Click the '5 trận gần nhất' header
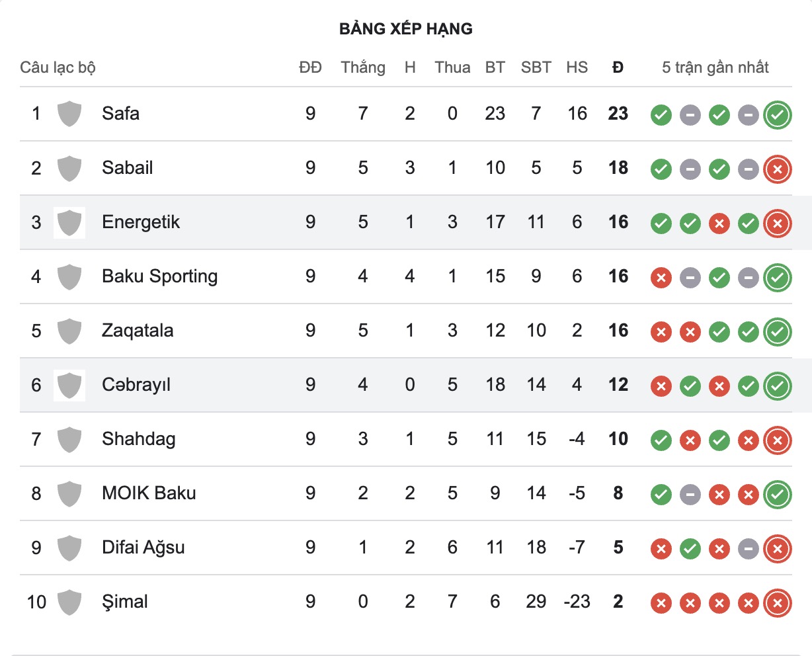This screenshot has height=656, width=812. pos(715,67)
